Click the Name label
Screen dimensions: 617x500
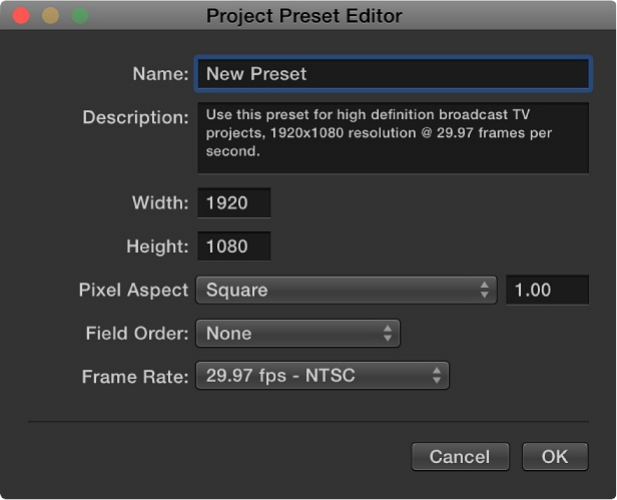[160, 74]
